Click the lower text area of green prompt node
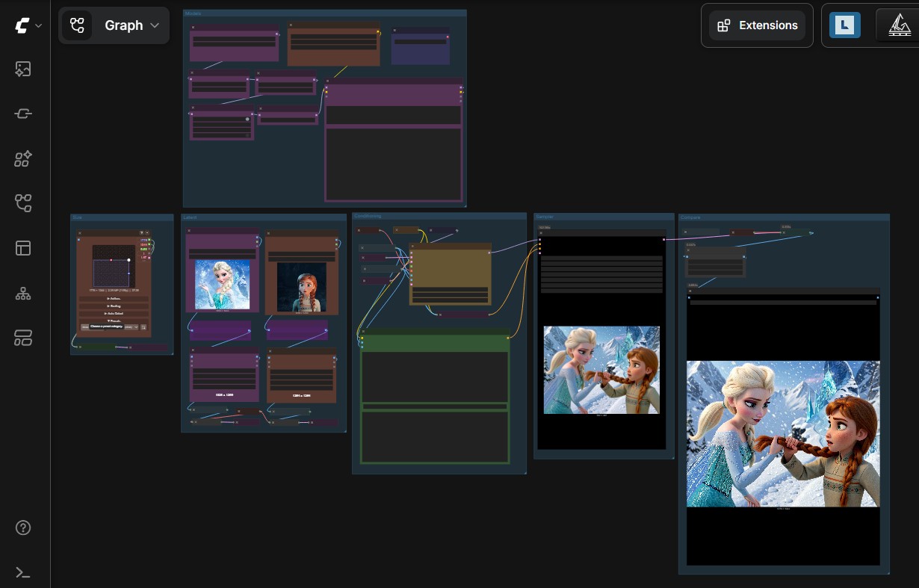 [x=434, y=436]
